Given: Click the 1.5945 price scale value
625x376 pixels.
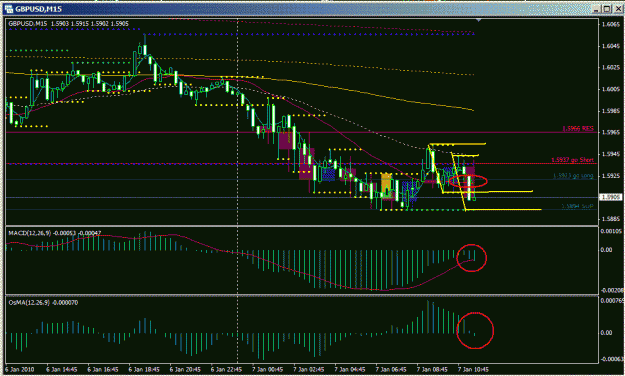Looking at the screenshot, I should coord(610,154).
